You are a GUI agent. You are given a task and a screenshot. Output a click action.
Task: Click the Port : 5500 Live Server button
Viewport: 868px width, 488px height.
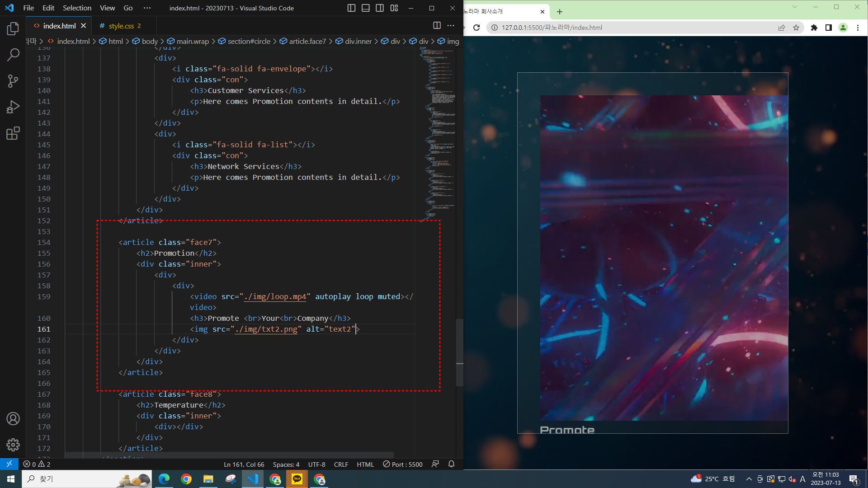click(x=402, y=464)
